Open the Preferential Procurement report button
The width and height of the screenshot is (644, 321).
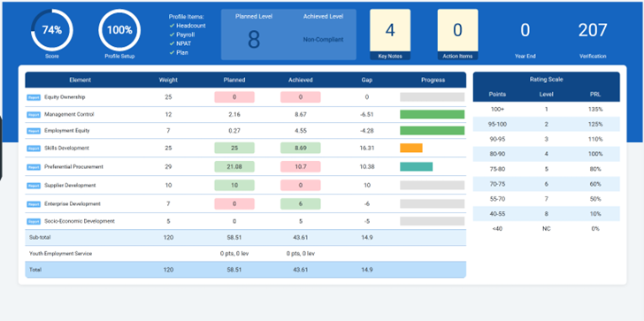(x=34, y=167)
